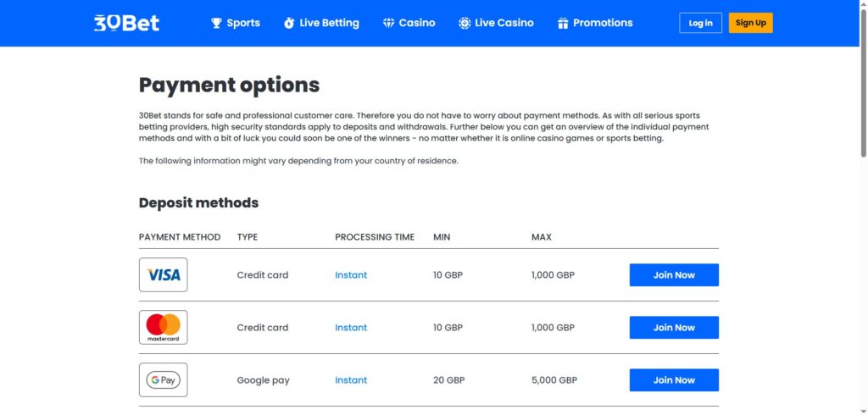This screenshot has height=415, width=868.
Task: Open the Sports menu item
Action: 243,23
